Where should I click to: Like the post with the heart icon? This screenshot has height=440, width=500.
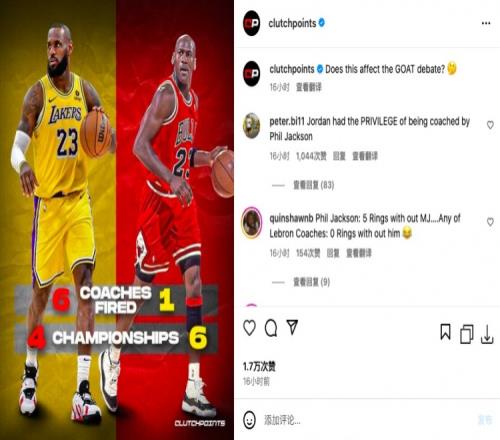249,328
